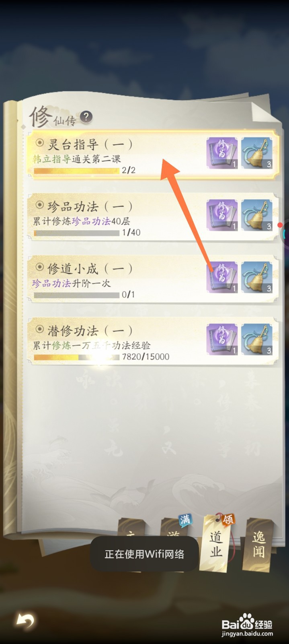Select 修为 book reward in 灵台指导 row
The image size is (289, 644).
[222, 153]
